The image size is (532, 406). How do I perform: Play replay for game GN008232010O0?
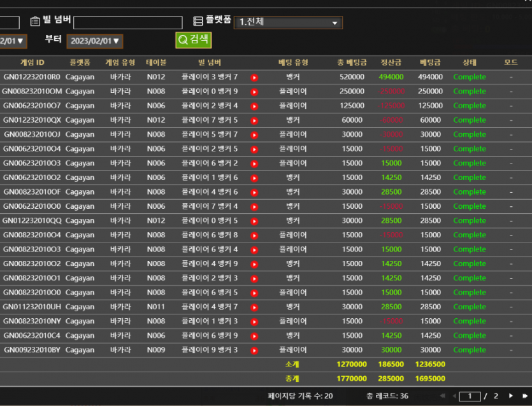[x=254, y=293]
